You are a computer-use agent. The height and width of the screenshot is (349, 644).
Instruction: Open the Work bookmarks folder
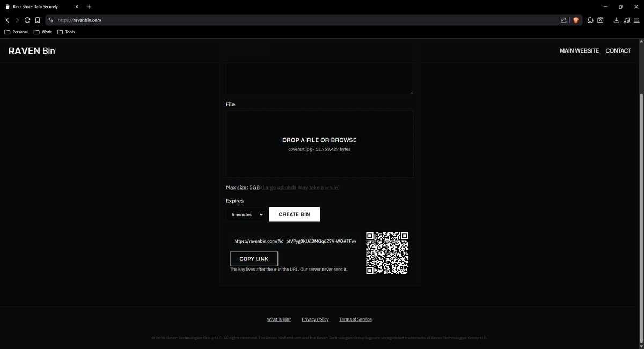pos(43,32)
